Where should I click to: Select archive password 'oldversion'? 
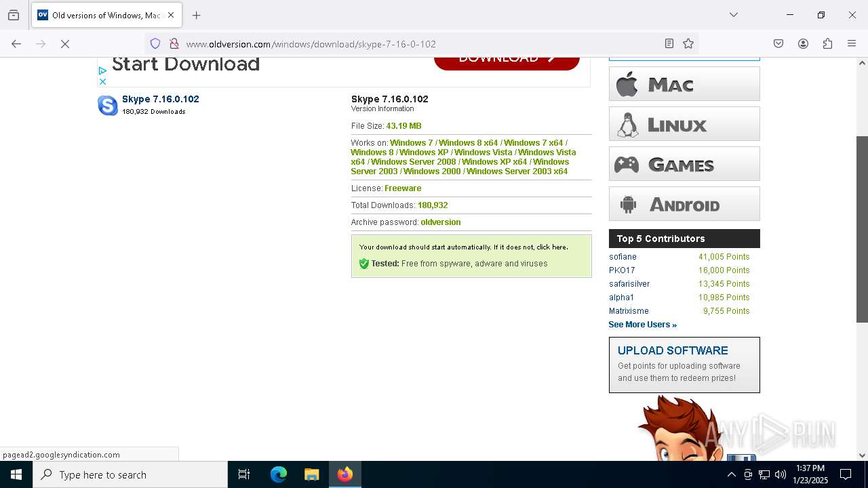440,222
